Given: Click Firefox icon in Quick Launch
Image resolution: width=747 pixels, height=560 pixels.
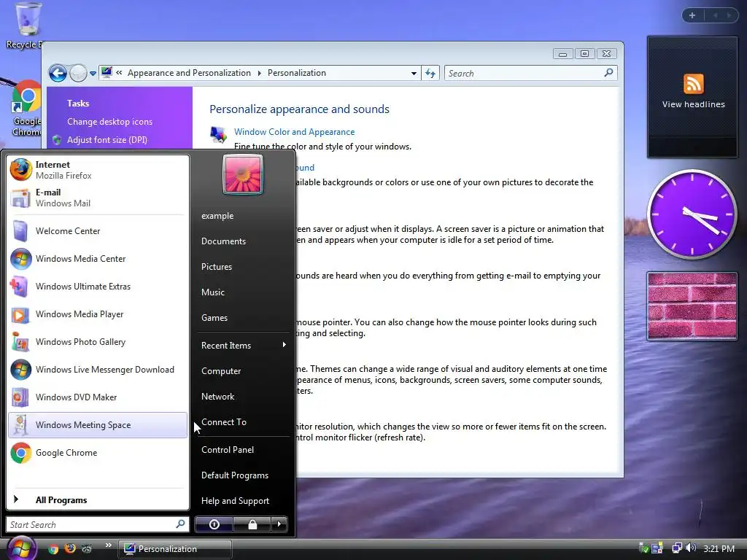Looking at the screenshot, I should [70, 548].
